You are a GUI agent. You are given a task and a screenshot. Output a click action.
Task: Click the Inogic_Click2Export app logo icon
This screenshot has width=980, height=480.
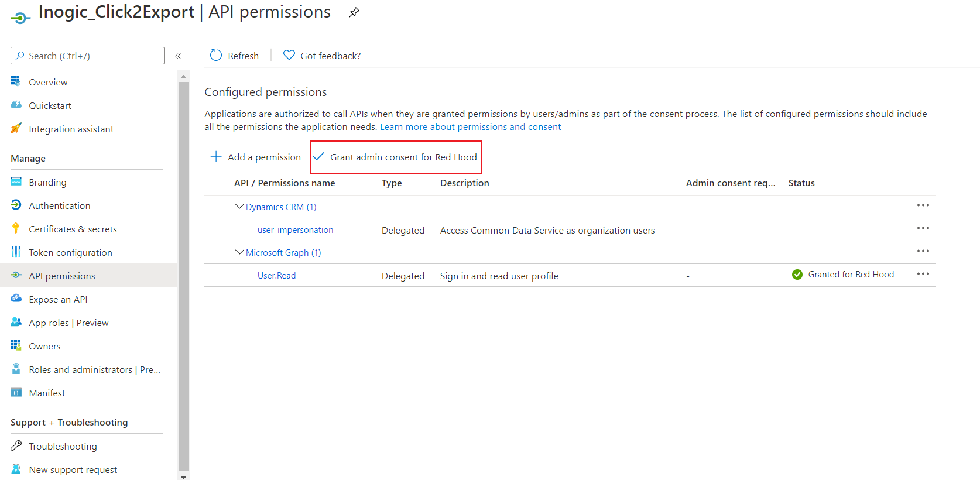[20, 19]
